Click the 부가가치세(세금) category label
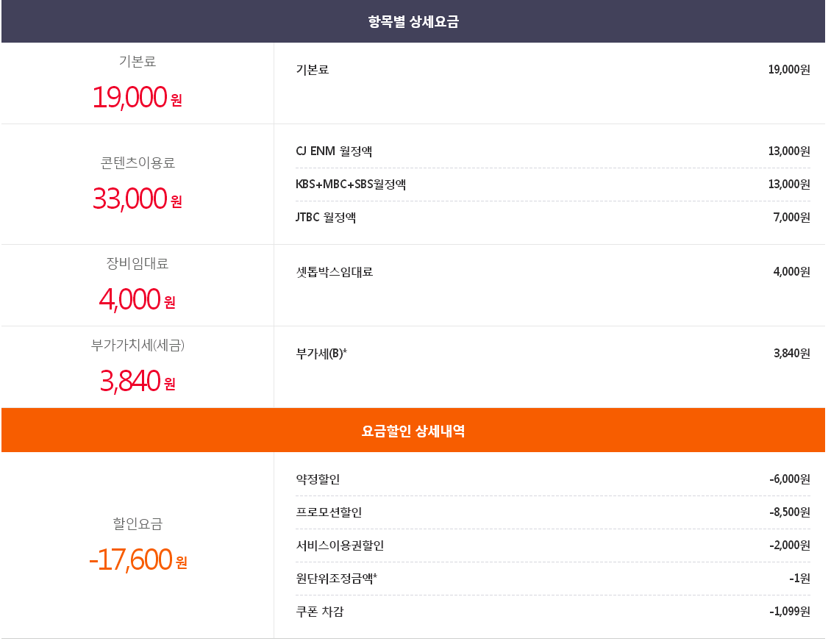 click(138, 345)
